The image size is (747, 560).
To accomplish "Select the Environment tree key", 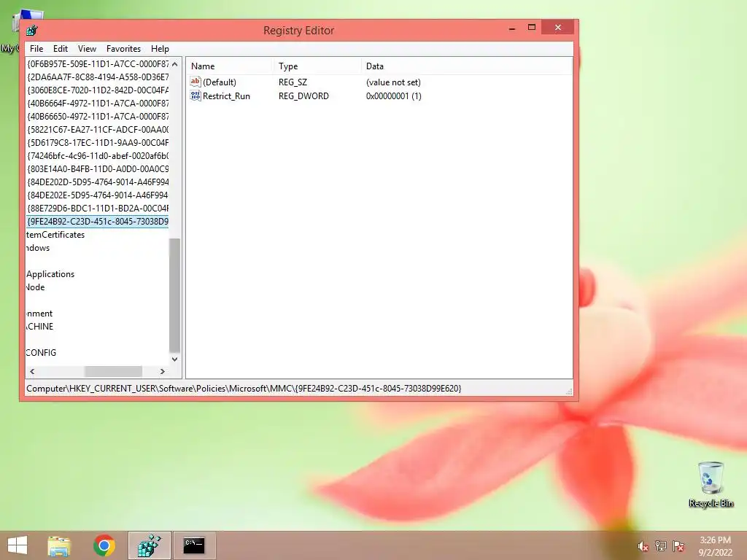I will click(39, 314).
